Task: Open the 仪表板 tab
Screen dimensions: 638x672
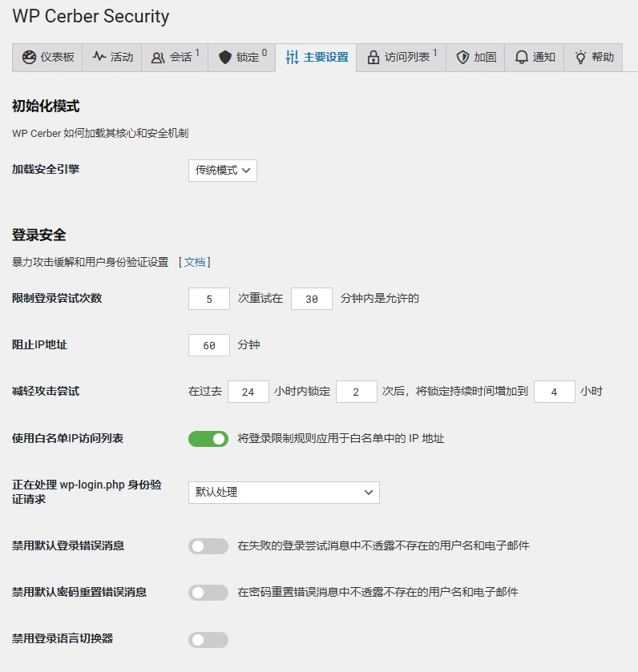Action: tap(47, 58)
